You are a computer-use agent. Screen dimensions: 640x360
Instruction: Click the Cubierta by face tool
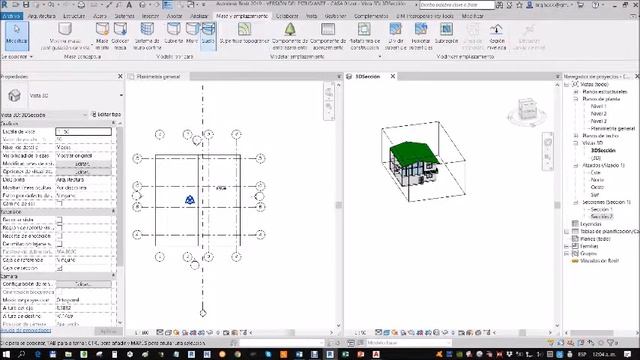tap(173, 33)
